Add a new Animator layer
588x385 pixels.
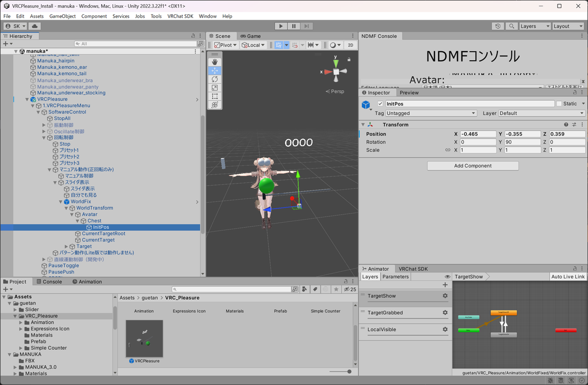[x=445, y=285]
